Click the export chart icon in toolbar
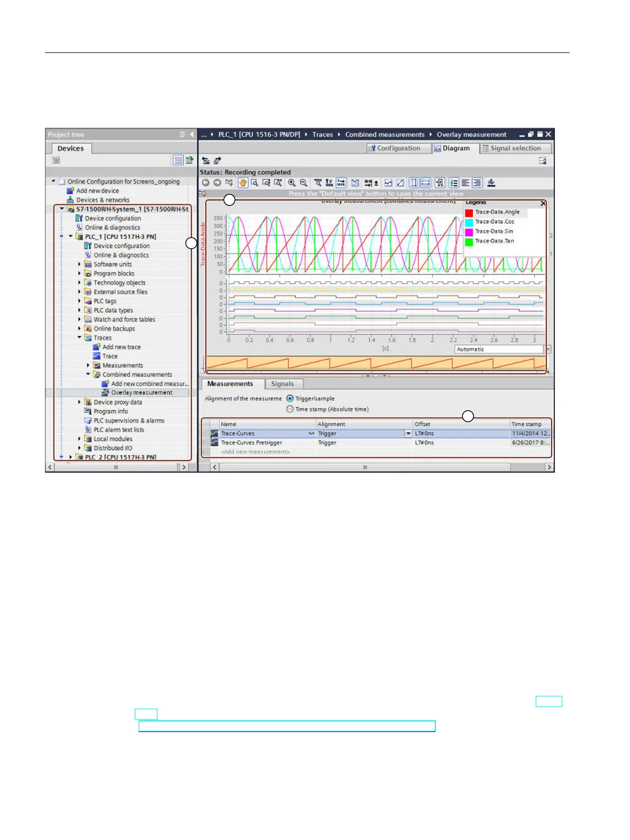This screenshot has height=840, width=630. point(491,183)
